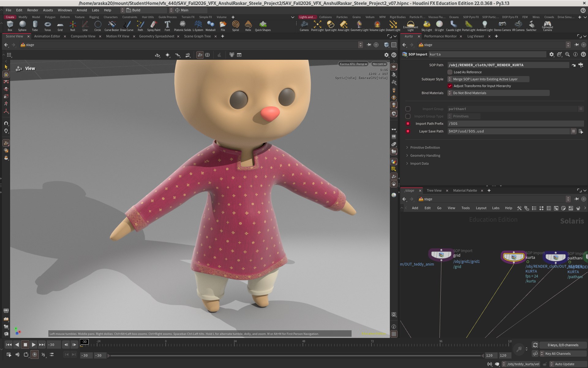
Task: Create a Box from the shelf
Action: pos(10,26)
